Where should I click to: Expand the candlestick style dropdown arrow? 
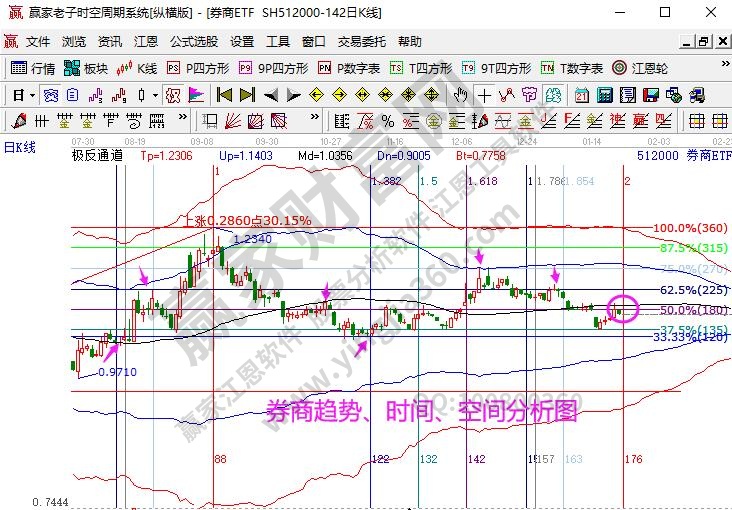[154, 95]
